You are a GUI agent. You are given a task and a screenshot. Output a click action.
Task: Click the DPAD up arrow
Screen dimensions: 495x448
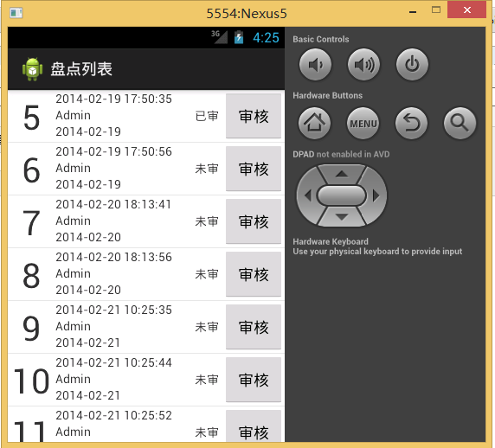point(342,174)
